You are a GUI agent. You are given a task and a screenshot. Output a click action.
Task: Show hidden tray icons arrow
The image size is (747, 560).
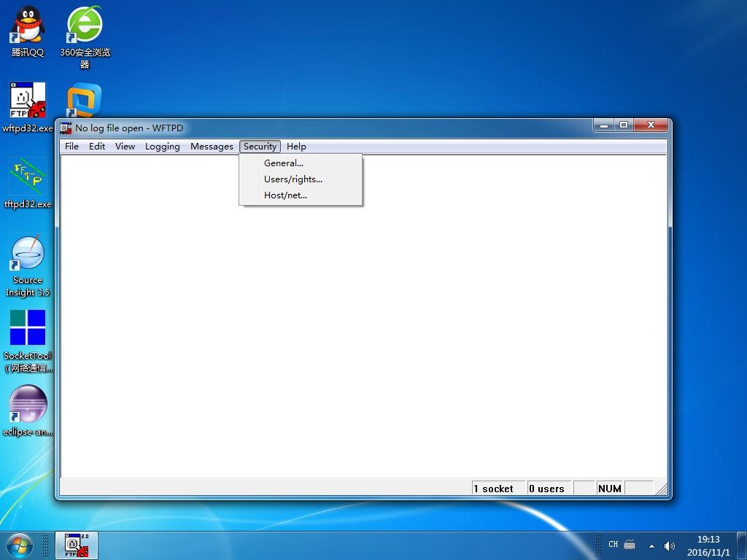[651, 545]
